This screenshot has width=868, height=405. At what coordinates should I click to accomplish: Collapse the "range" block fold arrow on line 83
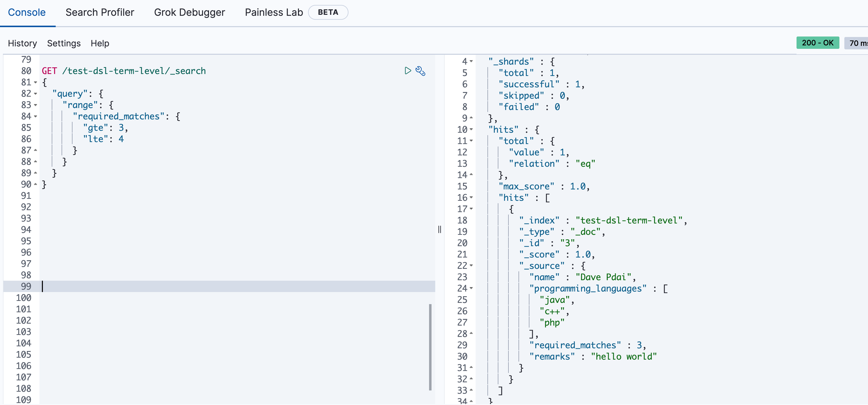[36, 105]
